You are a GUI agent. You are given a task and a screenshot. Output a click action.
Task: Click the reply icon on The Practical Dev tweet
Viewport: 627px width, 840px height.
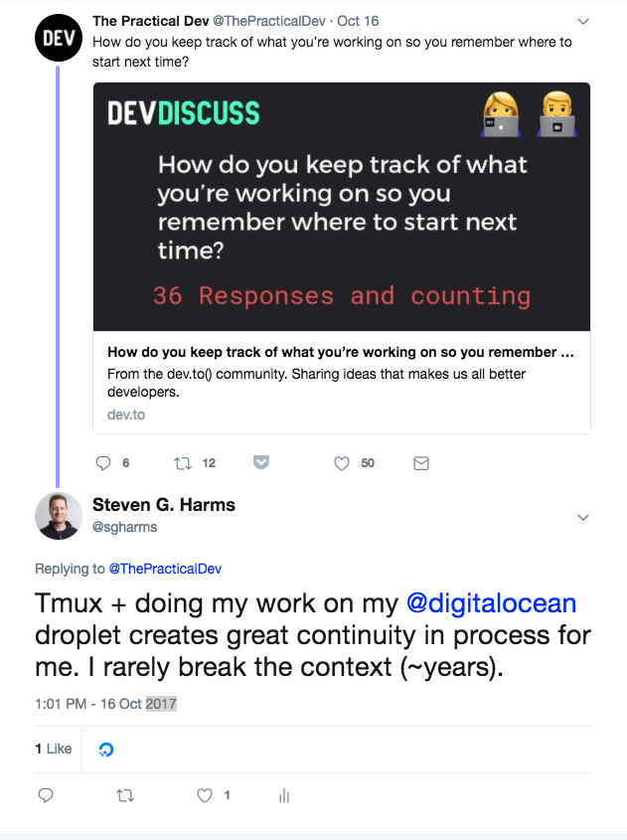pyautogui.click(x=103, y=463)
